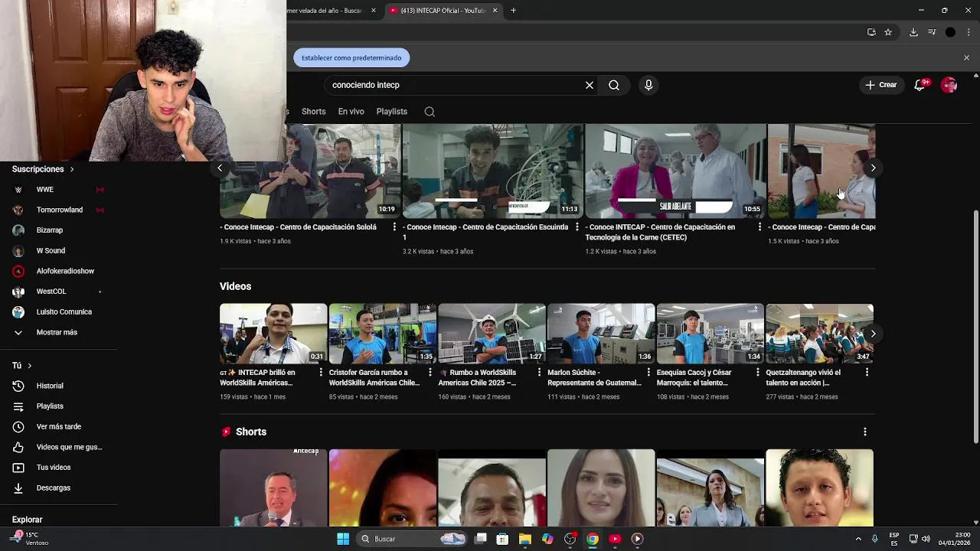
Task: Click the install app icon in the address bar
Action: [871, 32]
